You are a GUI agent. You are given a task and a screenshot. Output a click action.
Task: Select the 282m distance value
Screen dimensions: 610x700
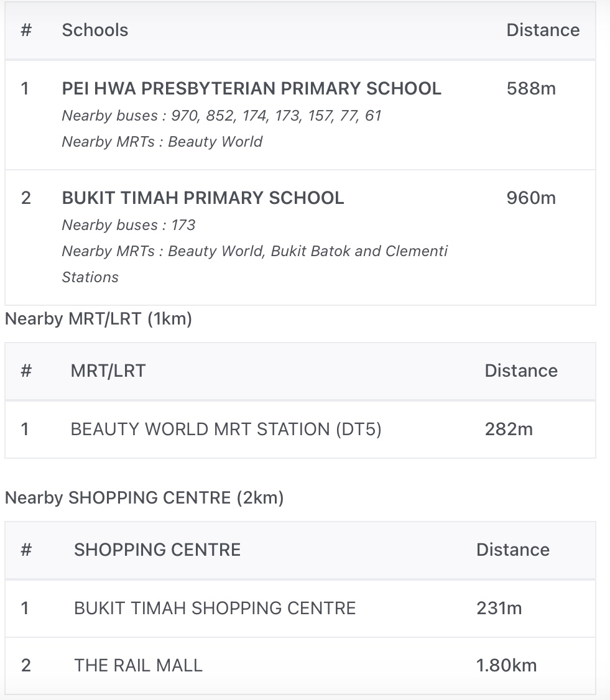tap(509, 429)
